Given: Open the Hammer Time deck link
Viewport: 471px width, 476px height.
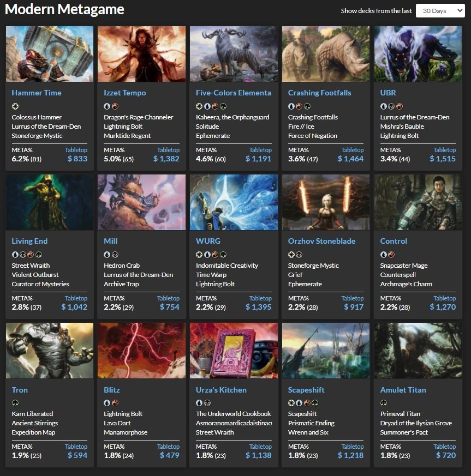Looking at the screenshot, I should [37, 93].
